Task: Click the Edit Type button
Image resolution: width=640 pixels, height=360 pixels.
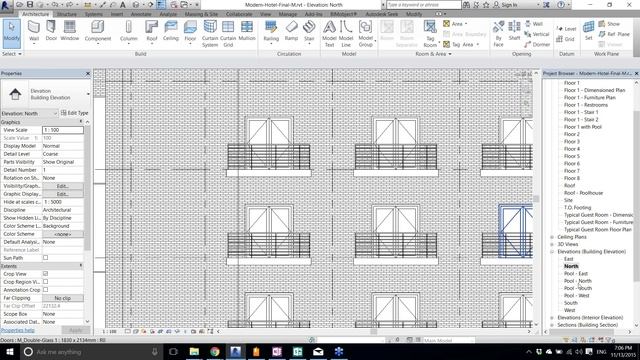Action: click(x=74, y=113)
